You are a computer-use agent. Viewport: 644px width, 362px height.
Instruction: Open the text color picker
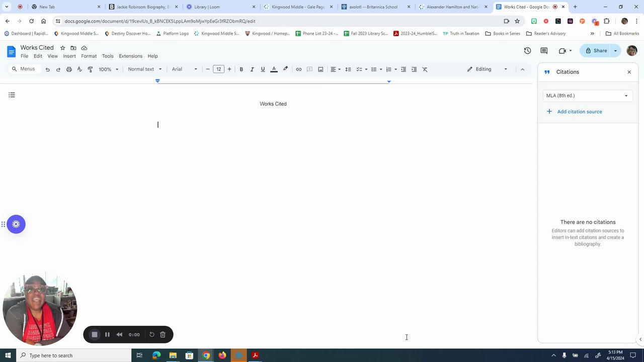[274, 69]
